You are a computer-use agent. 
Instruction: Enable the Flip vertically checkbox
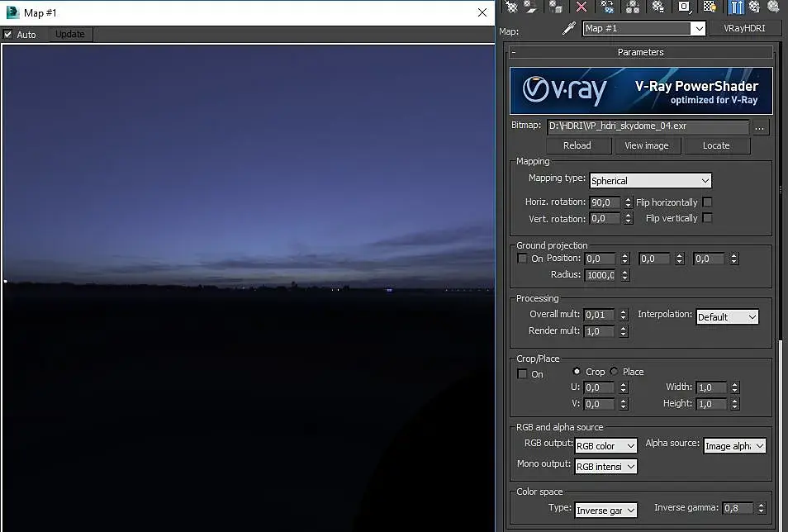[707, 218]
